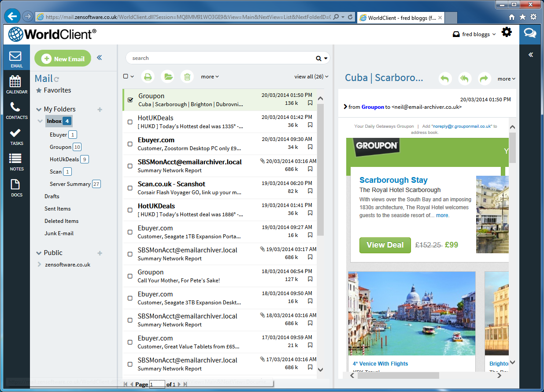Image resolution: width=544 pixels, height=392 pixels.
Task: Refresh the Mail folder list
Action: point(56,79)
